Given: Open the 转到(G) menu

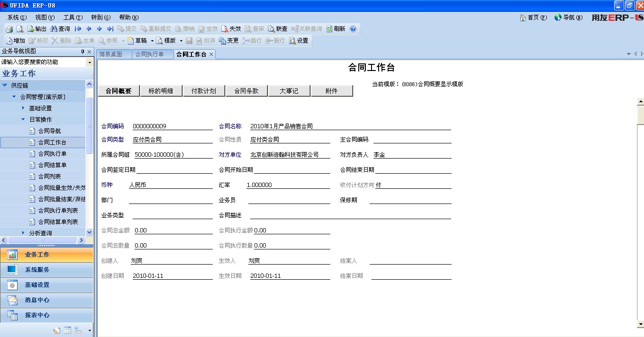Looking at the screenshot, I should tap(101, 18).
